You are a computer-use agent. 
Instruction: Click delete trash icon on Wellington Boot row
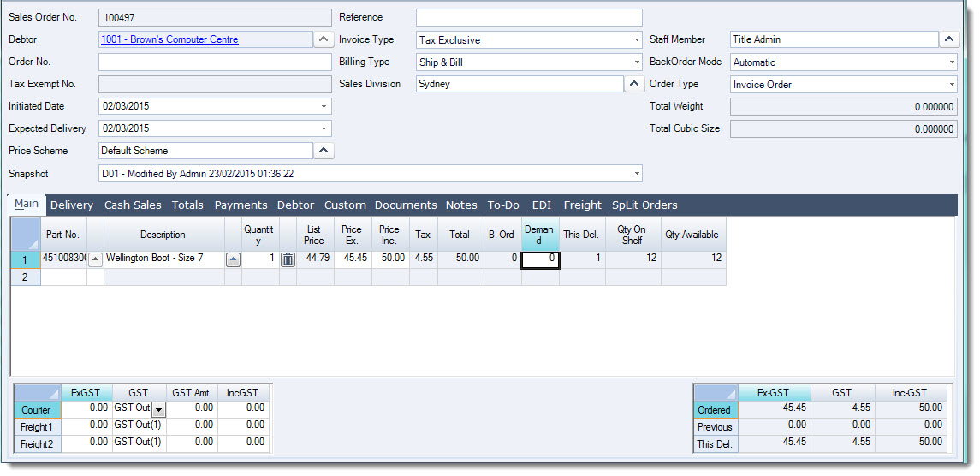pyautogui.click(x=288, y=259)
